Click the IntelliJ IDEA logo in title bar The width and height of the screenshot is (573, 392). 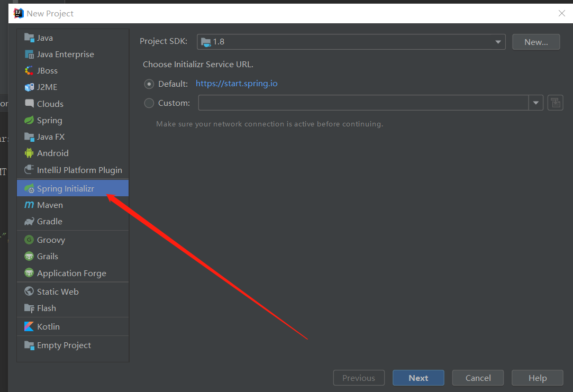click(x=19, y=14)
